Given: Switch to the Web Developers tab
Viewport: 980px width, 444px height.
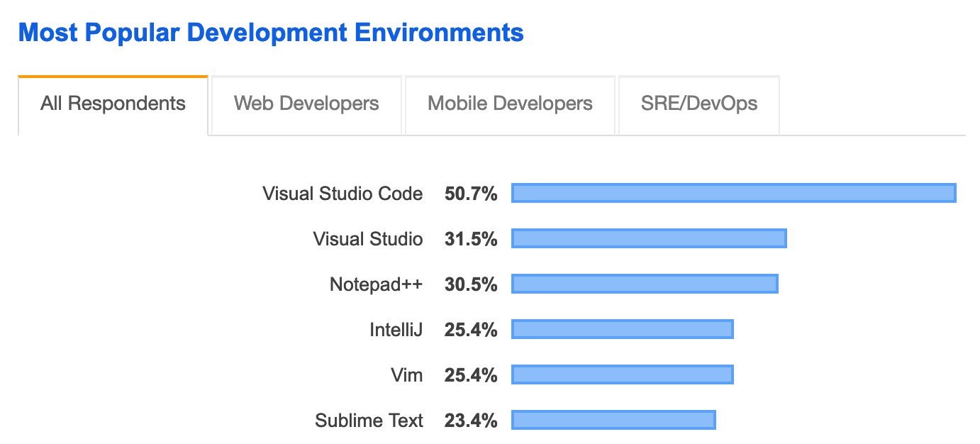Looking at the screenshot, I should (x=306, y=104).
